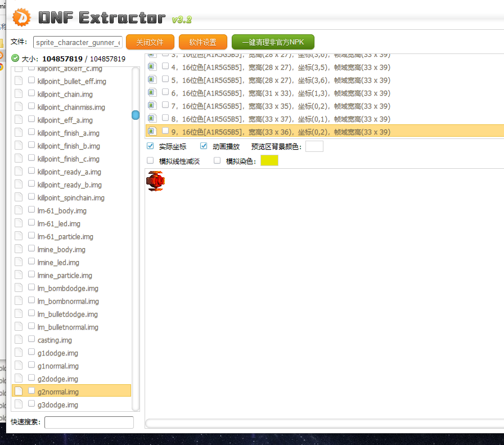Click the DNF Extractor logo icon

click(x=22, y=17)
